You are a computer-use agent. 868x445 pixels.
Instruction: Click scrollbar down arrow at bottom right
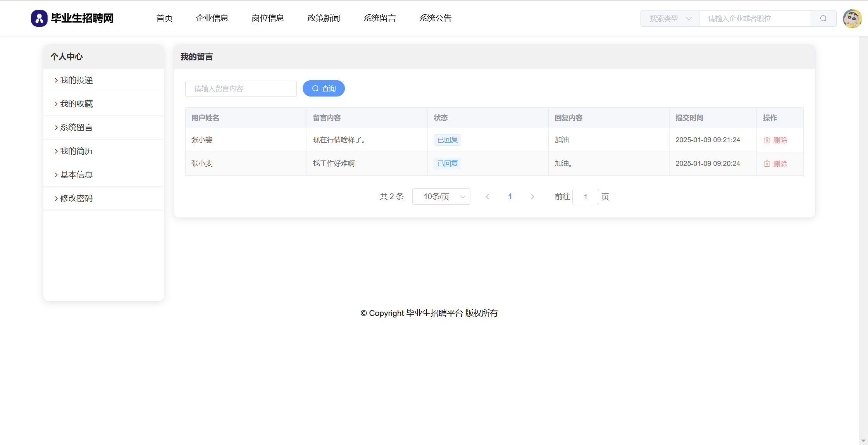tap(863, 441)
